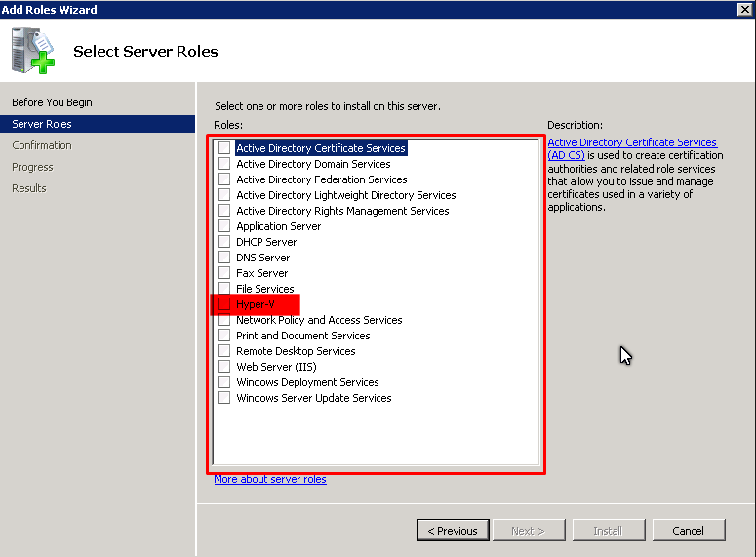Click the Install button
The height and width of the screenshot is (557, 756).
point(609,531)
